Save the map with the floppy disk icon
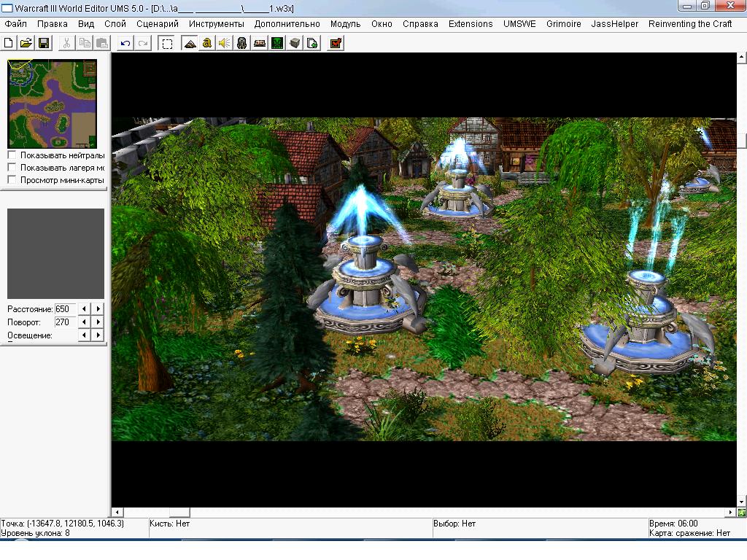 [x=44, y=43]
